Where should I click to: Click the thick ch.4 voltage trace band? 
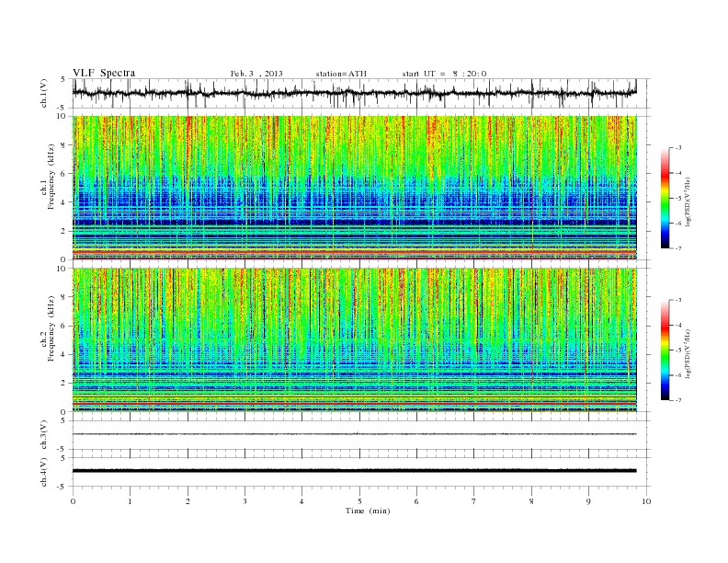354,471
